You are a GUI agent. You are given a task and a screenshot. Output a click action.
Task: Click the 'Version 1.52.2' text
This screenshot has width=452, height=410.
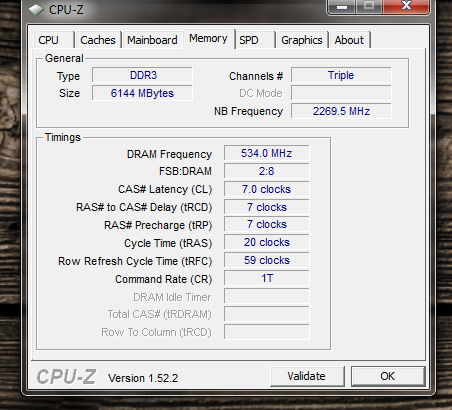click(x=143, y=378)
